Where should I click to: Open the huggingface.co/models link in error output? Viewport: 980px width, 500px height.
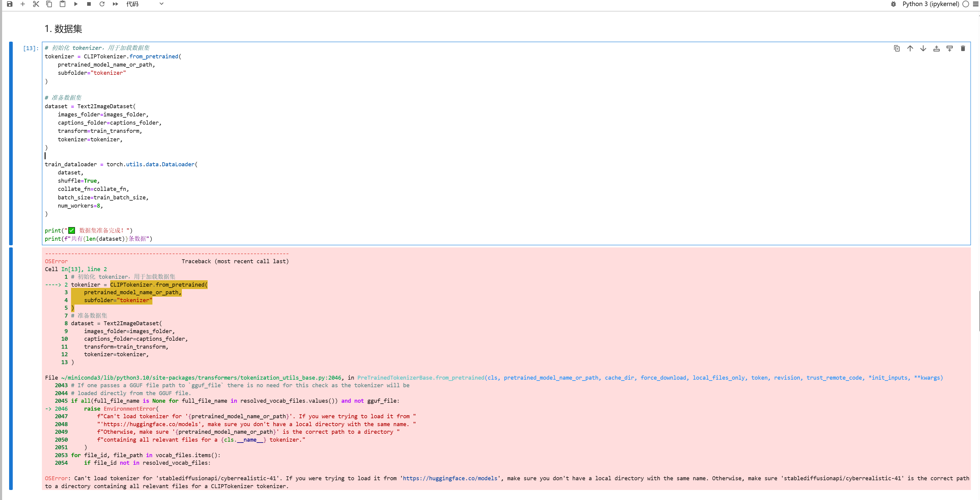pos(450,478)
